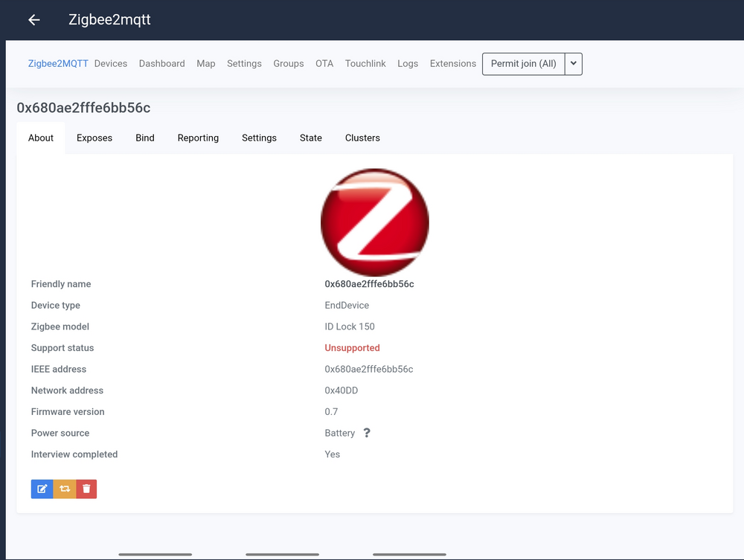744x560 pixels.
Task: Click the back arrow in header
Action: [33, 20]
